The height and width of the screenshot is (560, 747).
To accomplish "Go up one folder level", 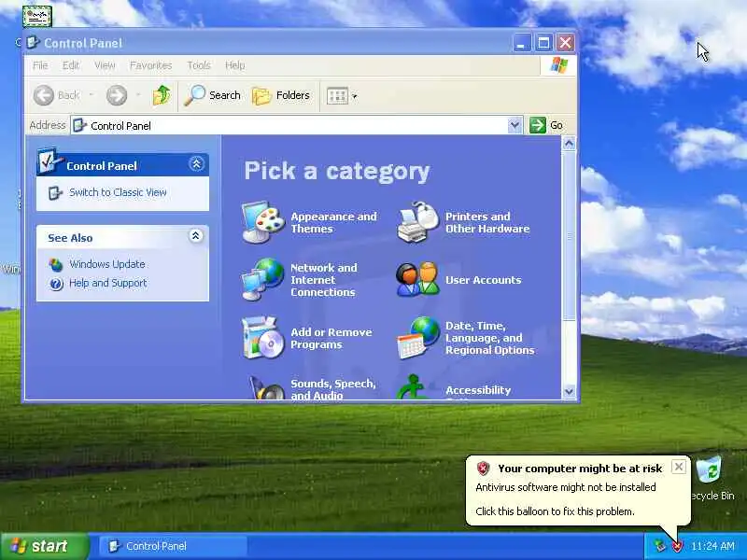I will coord(162,95).
